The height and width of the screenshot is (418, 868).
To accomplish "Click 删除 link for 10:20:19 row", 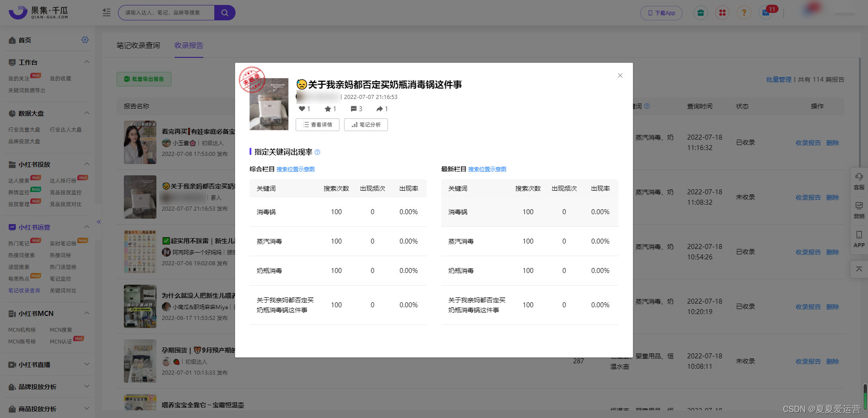I will (832, 307).
